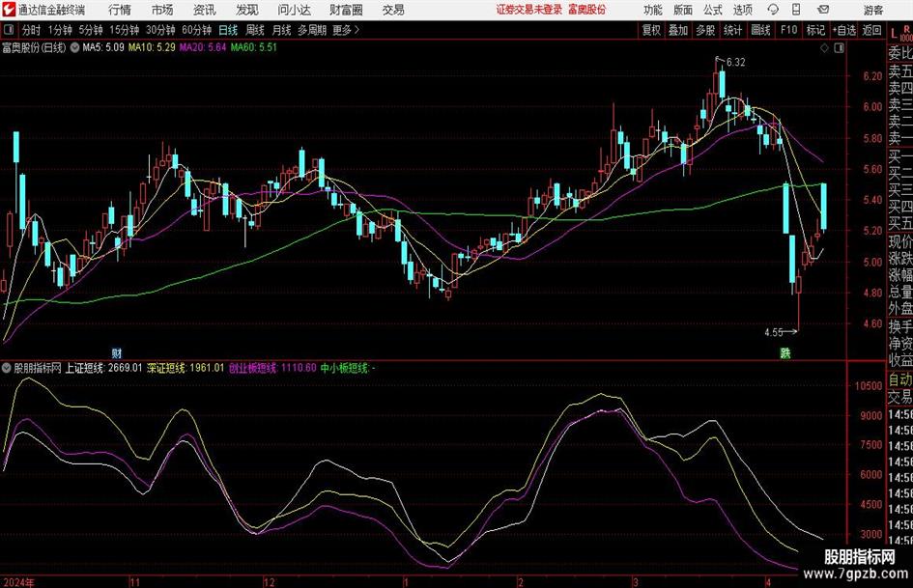This screenshot has height=588, width=913.
Task: Select the 日线 daily period
Action: 228,30
